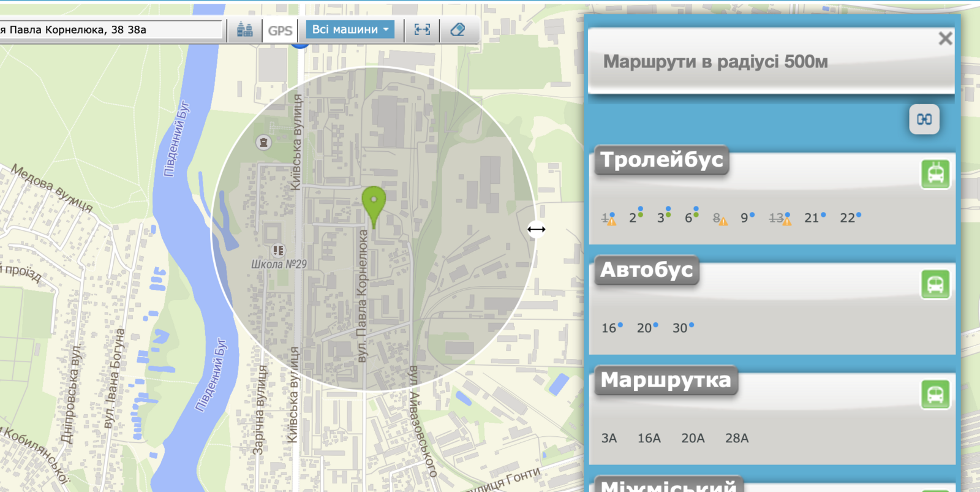Click the Тролейбус section header
Viewport: 980px width, 492px height.
tap(661, 160)
